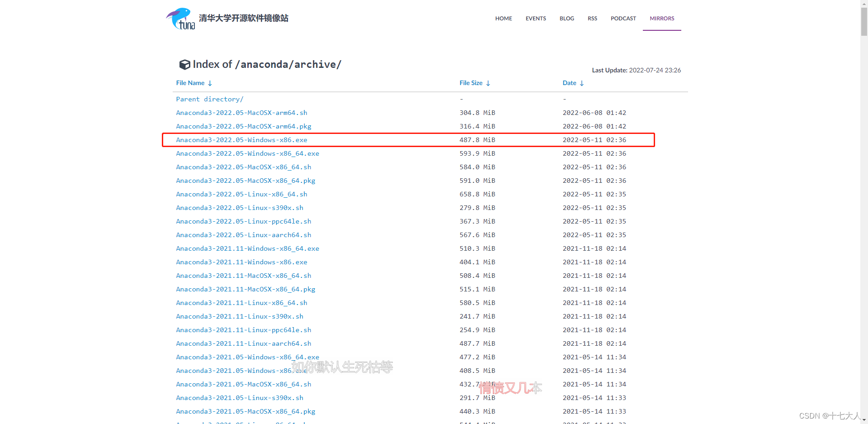
Task: Download Anaconda3-2022.05-Windows-x86_64.exe
Action: coord(248,153)
